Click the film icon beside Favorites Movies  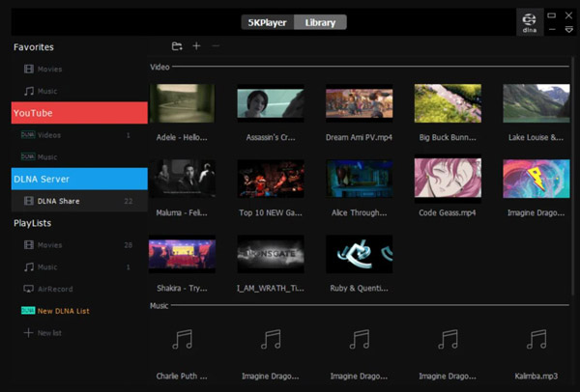[29, 70]
